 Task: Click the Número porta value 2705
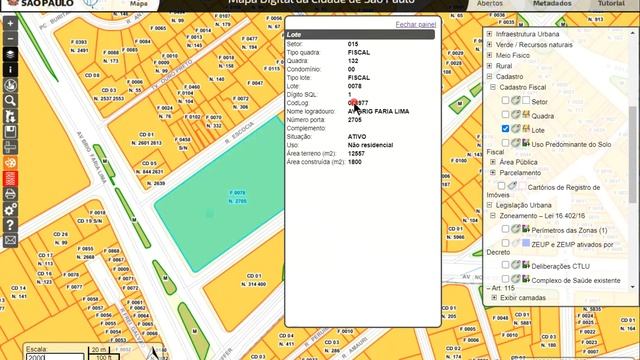point(355,120)
